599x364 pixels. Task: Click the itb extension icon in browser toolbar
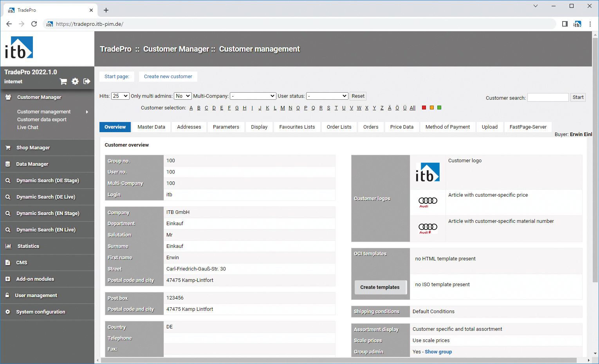point(577,24)
